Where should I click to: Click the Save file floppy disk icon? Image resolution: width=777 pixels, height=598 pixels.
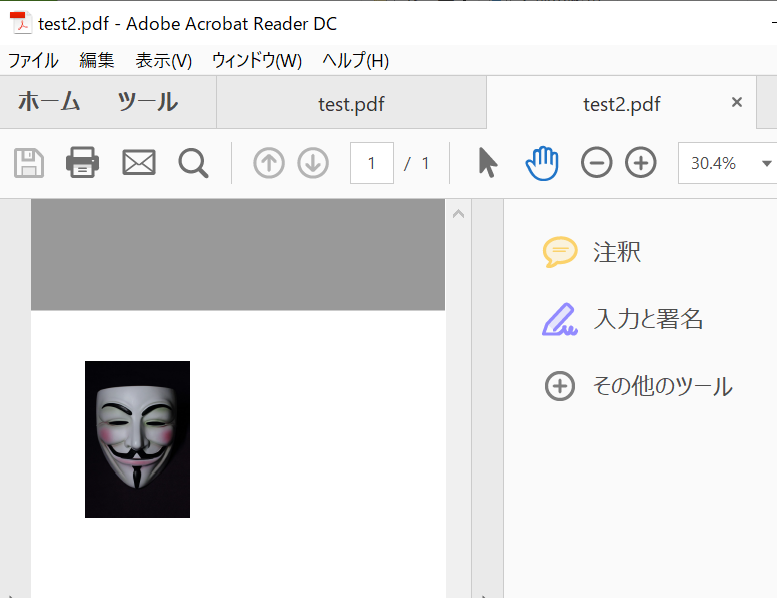click(x=29, y=163)
